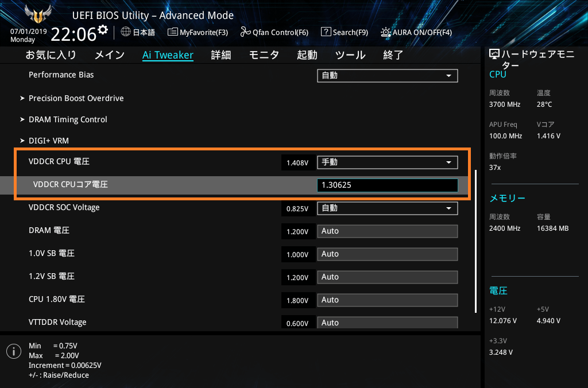The image size is (588, 388).
Task: Click the Search question-mark icon
Action: click(326, 32)
